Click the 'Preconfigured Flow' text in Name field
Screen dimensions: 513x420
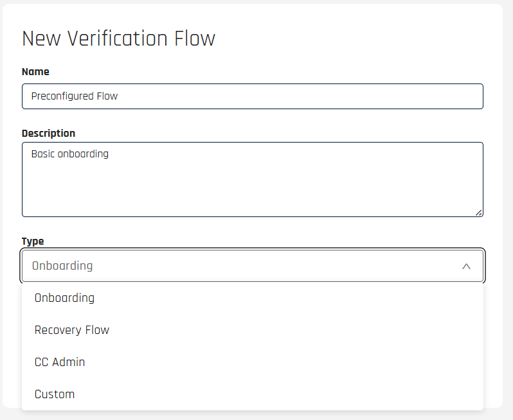(75, 96)
